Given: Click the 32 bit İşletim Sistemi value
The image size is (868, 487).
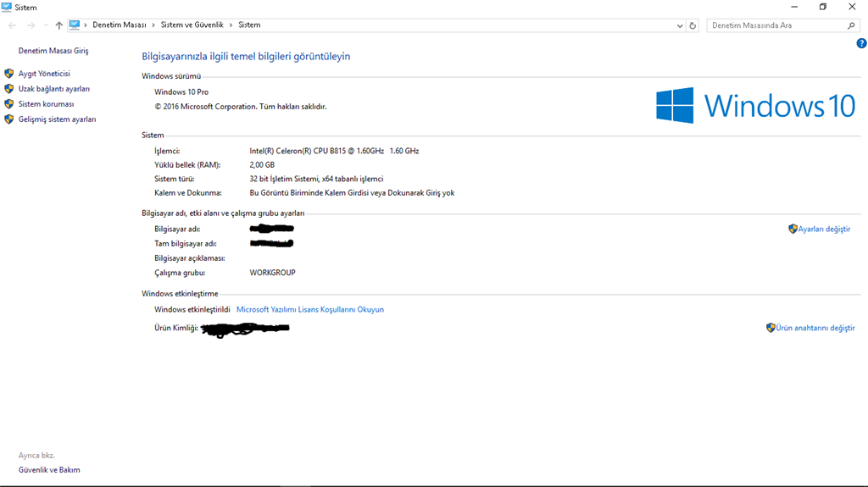Looking at the screenshot, I should [x=316, y=179].
